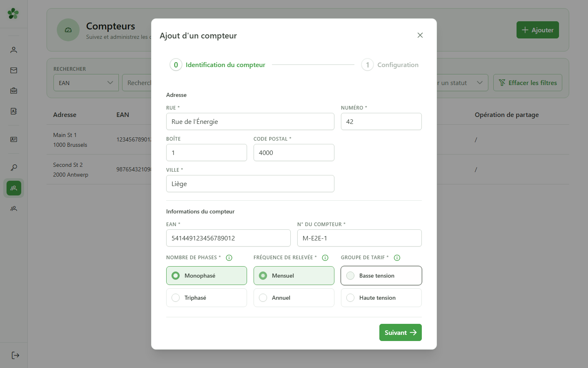Click the Boîte input field
Viewport: 588px width, 368px height.
click(207, 153)
